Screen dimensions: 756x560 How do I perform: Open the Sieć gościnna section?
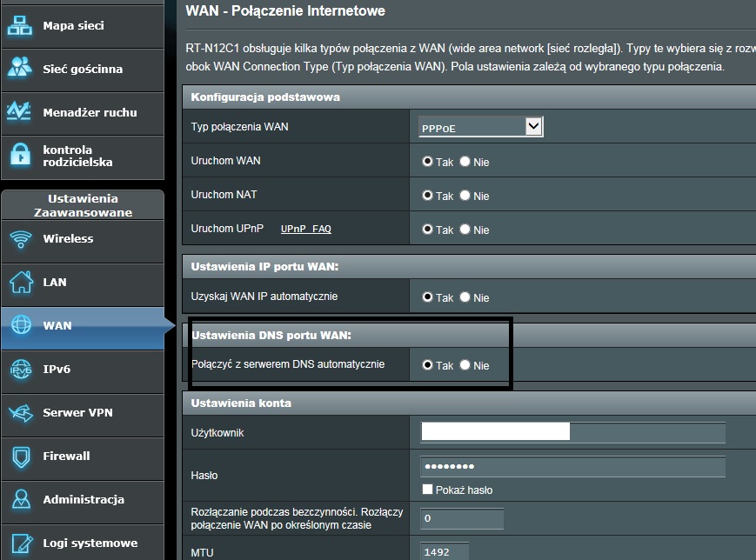pos(83,70)
